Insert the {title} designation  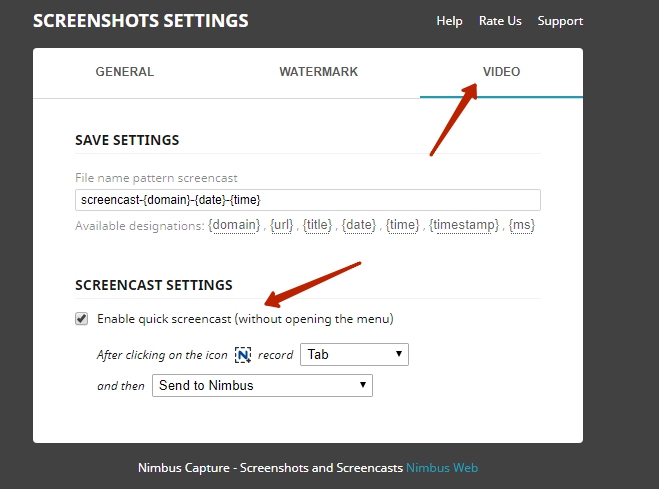pyautogui.click(x=317, y=225)
